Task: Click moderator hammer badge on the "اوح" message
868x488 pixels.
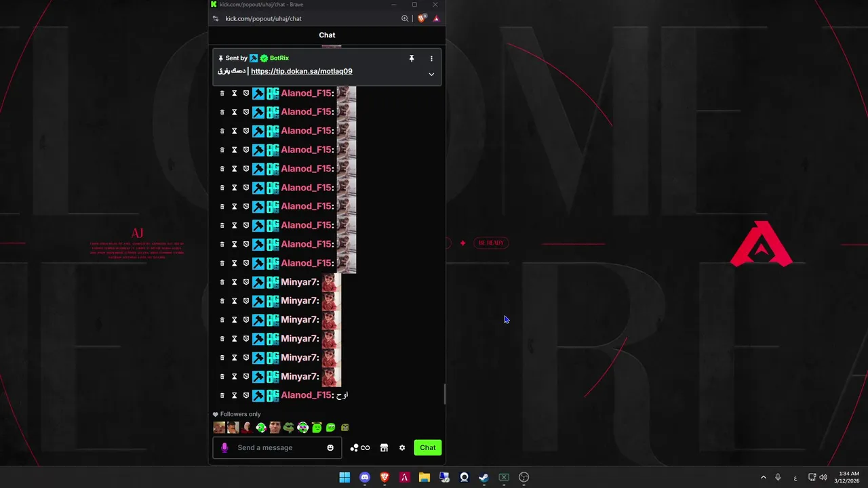Action: click(x=258, y=395)
